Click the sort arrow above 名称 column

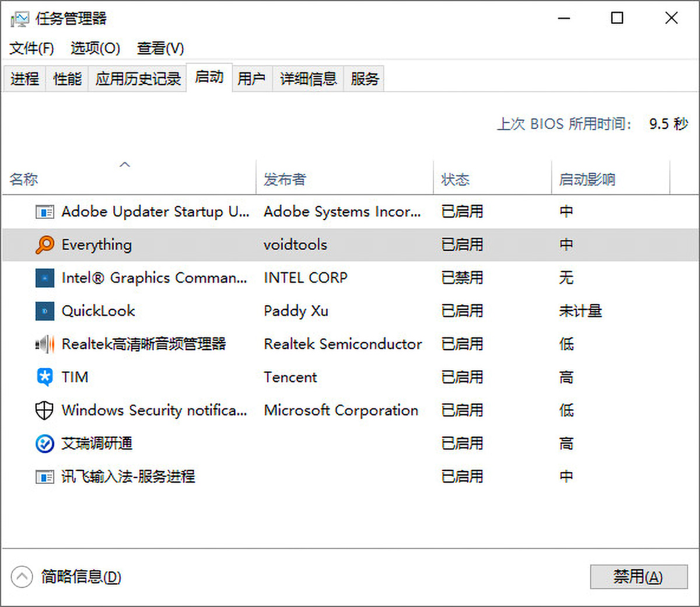[x=124, y=165]
